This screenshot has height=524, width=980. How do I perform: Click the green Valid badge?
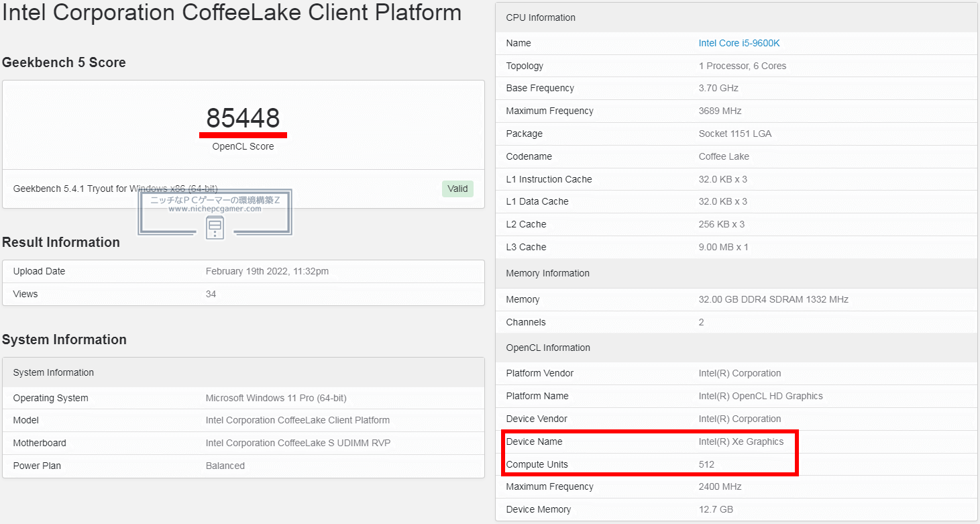(x=457, y=189)
